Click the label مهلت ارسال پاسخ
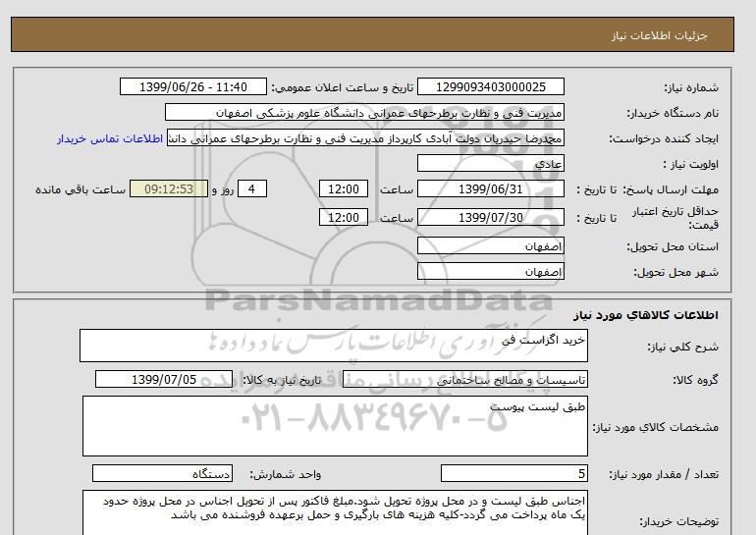 671,189
